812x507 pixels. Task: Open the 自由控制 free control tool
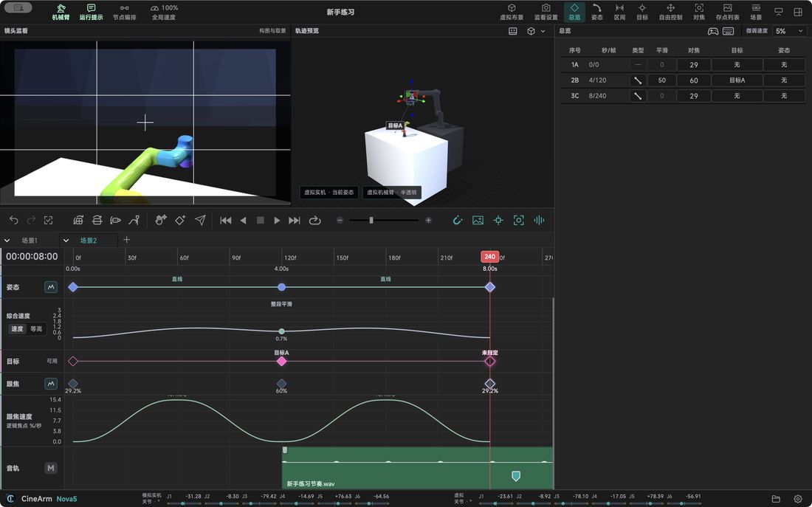click(670, 12)
